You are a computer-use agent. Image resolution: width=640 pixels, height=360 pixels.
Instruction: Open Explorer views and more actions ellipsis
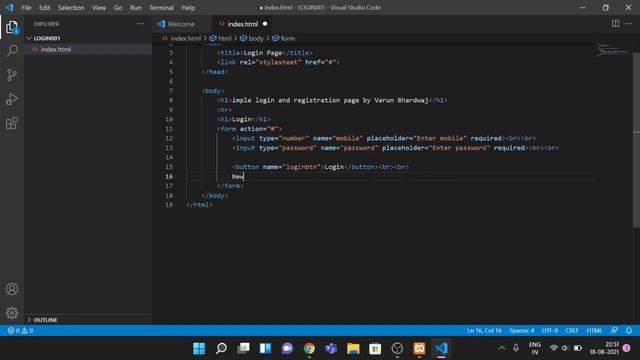(140, 24)
